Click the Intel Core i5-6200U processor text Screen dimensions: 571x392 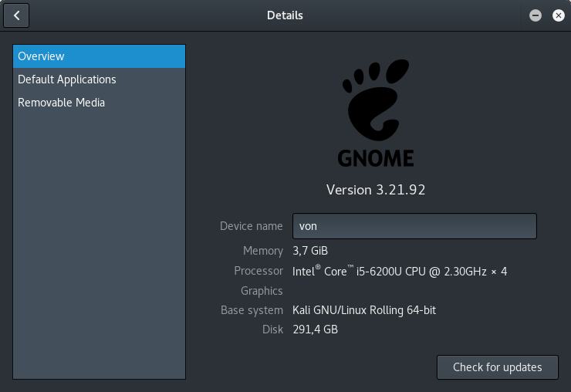(400, 271)
